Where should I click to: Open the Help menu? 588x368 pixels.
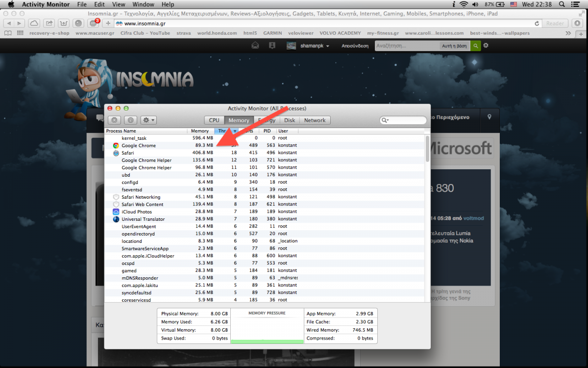click(168, 4)
